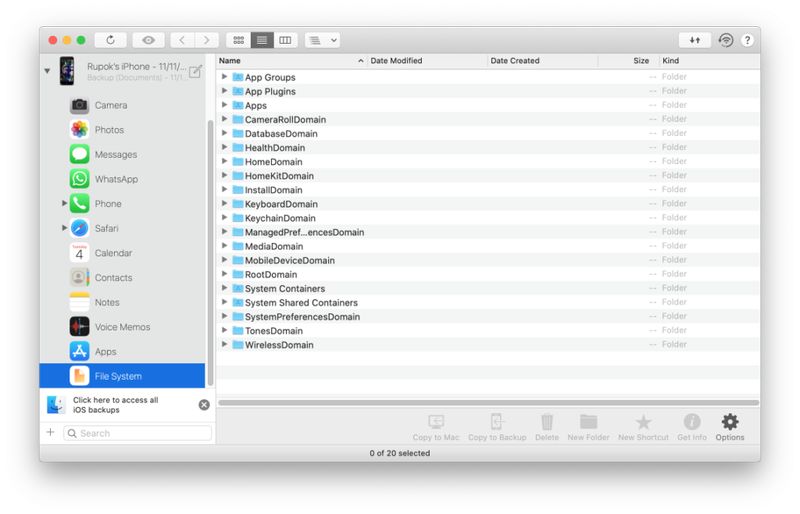The image size is (800, 514).
Task: Switch to column view
Action: [285, 40]
